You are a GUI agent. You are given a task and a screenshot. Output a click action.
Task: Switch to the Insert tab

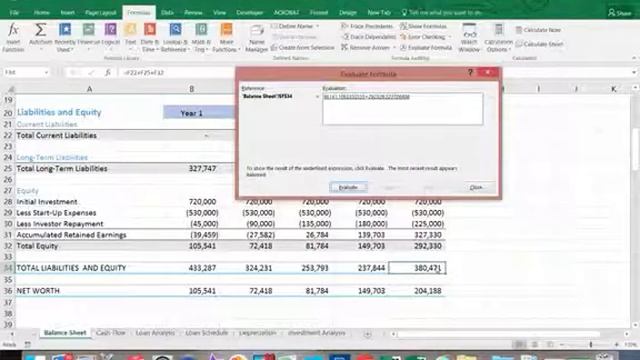pyautogui.click(x=67, y=13)
